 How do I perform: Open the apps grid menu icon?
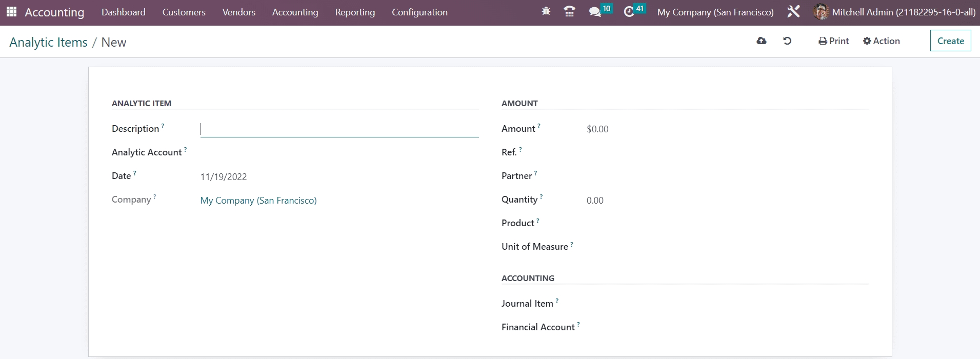[11, 12]
